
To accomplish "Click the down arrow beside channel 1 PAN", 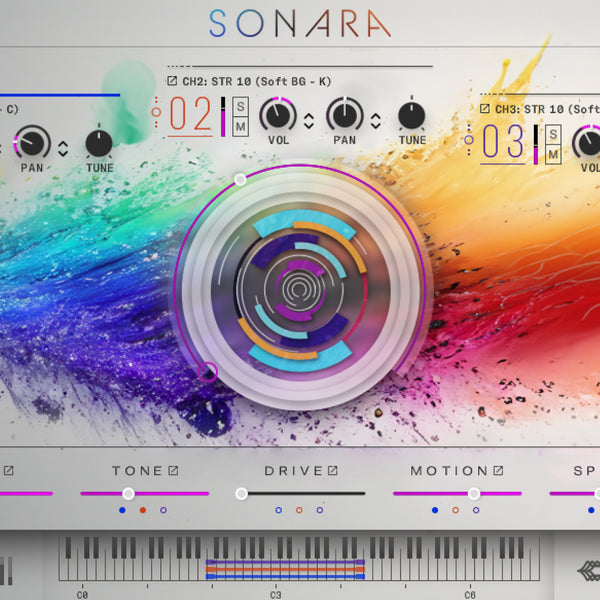I will click(x=63, y=153).
